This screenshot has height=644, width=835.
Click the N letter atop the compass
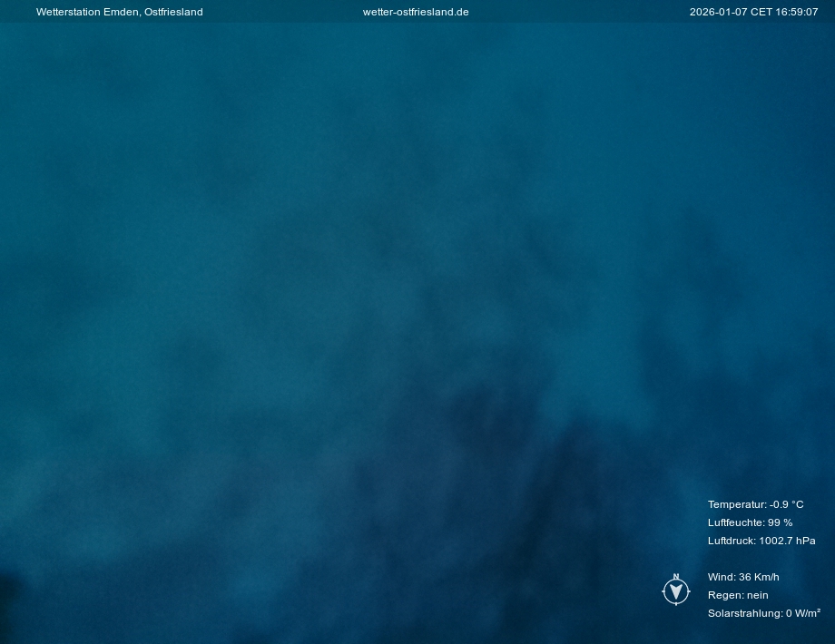point(676,576)
